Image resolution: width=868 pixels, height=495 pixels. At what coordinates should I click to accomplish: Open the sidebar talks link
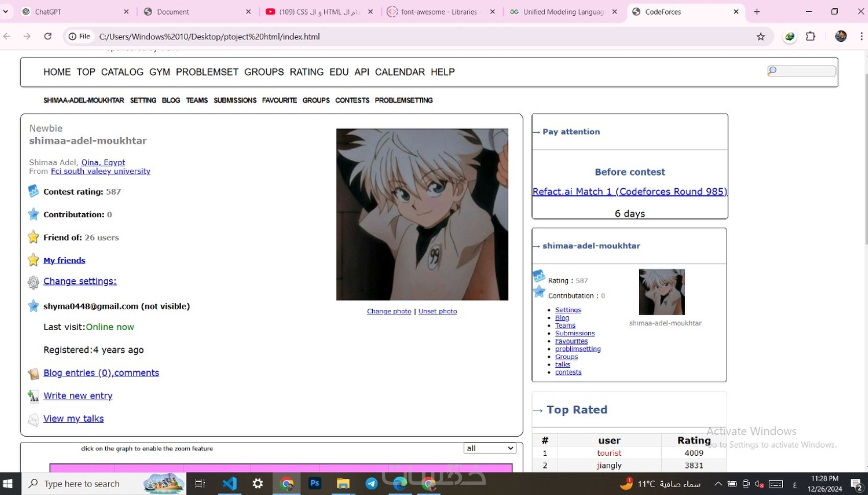click(x=563, y=364)
